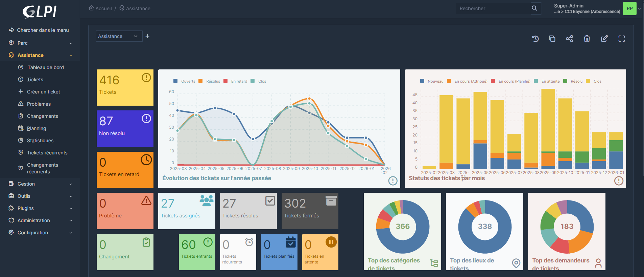644x277 pixels.
Task: Click clock icon on Tickets en retard card
Action: point(146,160)
